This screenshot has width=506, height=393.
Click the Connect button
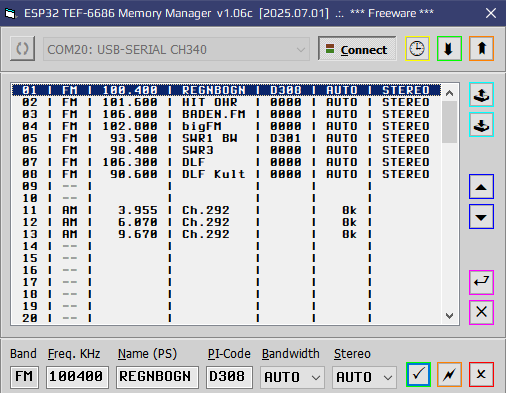point(357,49)
